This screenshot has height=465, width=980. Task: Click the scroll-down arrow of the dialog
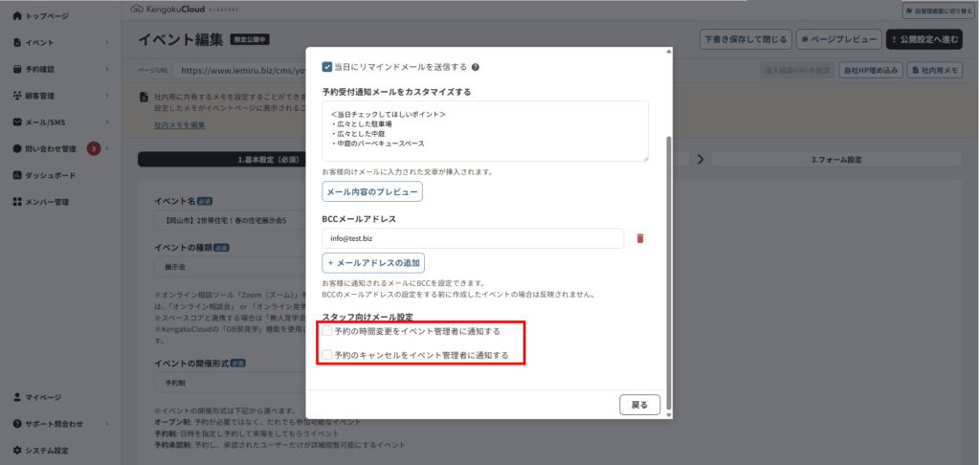tap(669, 415)
